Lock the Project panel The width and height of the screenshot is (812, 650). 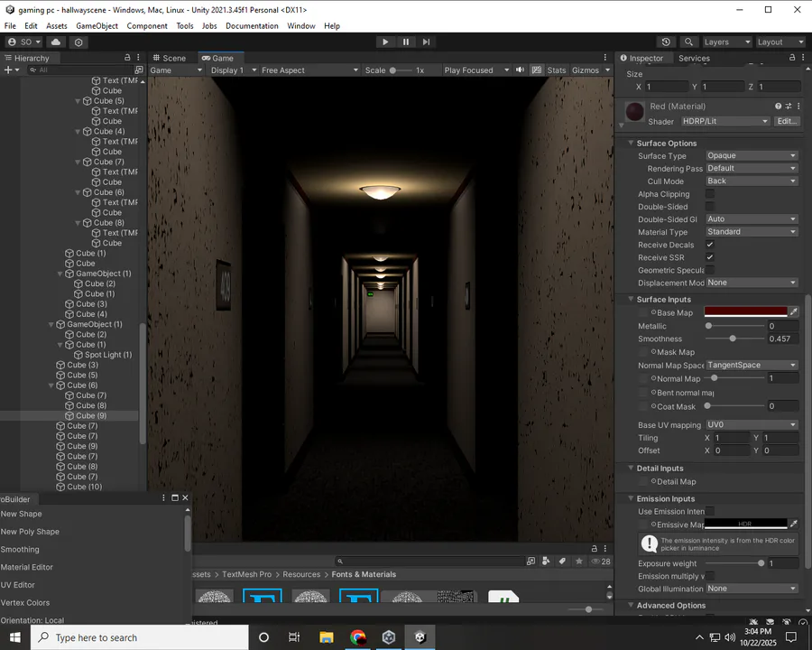595,548
